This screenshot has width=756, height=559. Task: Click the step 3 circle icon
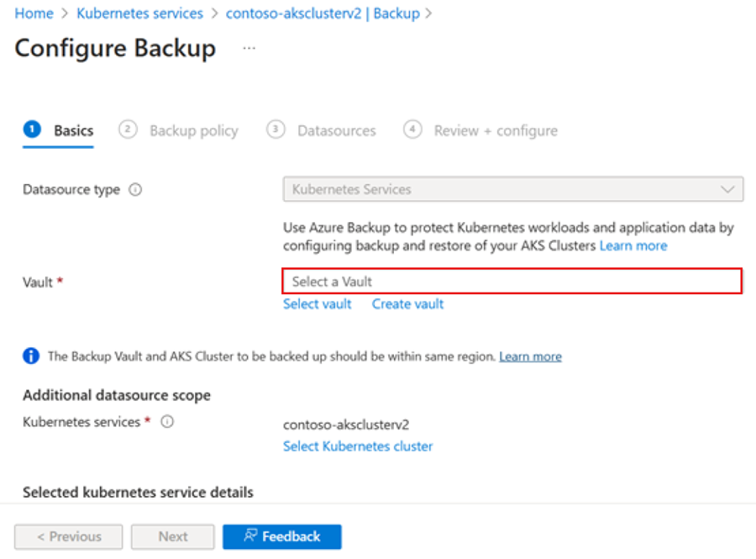click(276, 129)
